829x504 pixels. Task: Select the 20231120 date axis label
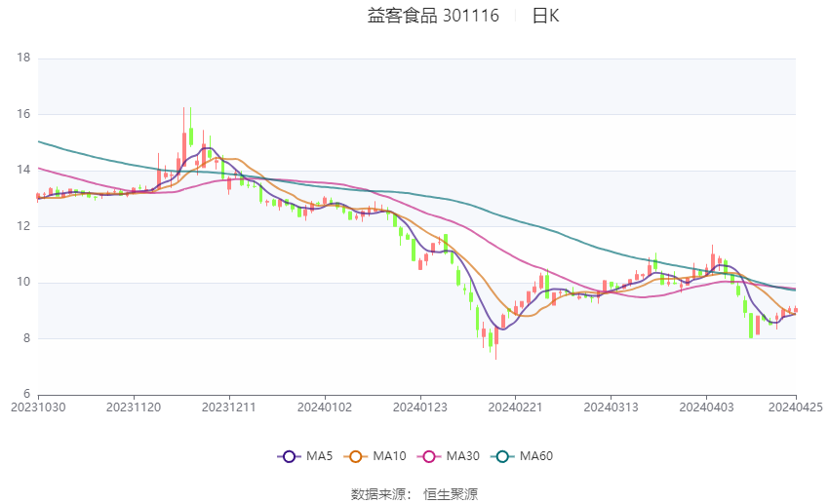tap(134, 407)
